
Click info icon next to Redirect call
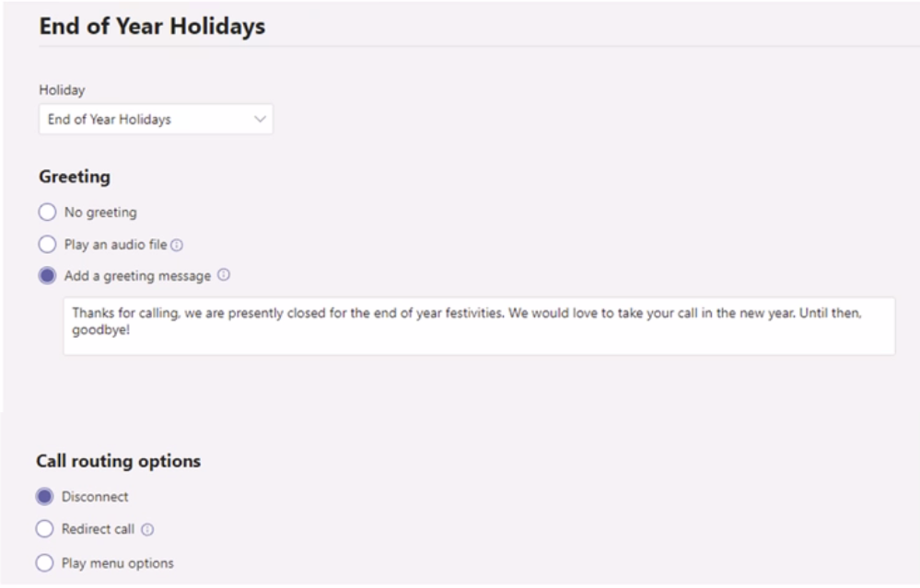[x=147, y=530]
